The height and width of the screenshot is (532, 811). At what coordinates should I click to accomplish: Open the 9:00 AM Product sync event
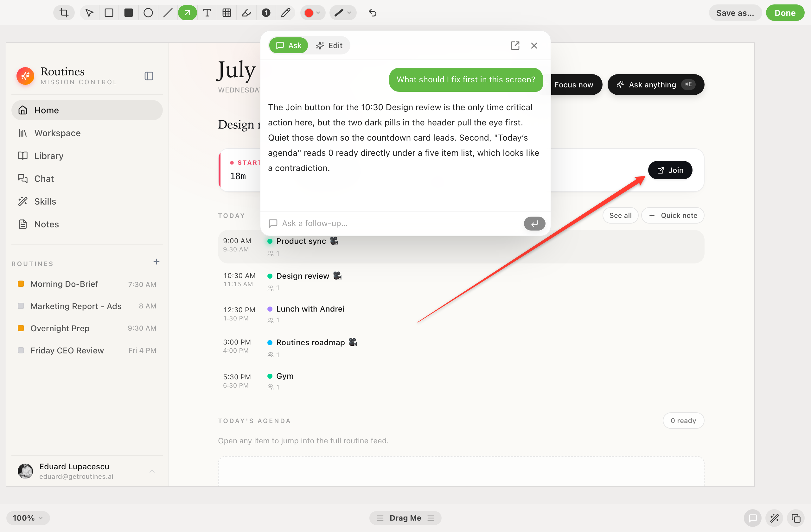(x=461, y=247)
